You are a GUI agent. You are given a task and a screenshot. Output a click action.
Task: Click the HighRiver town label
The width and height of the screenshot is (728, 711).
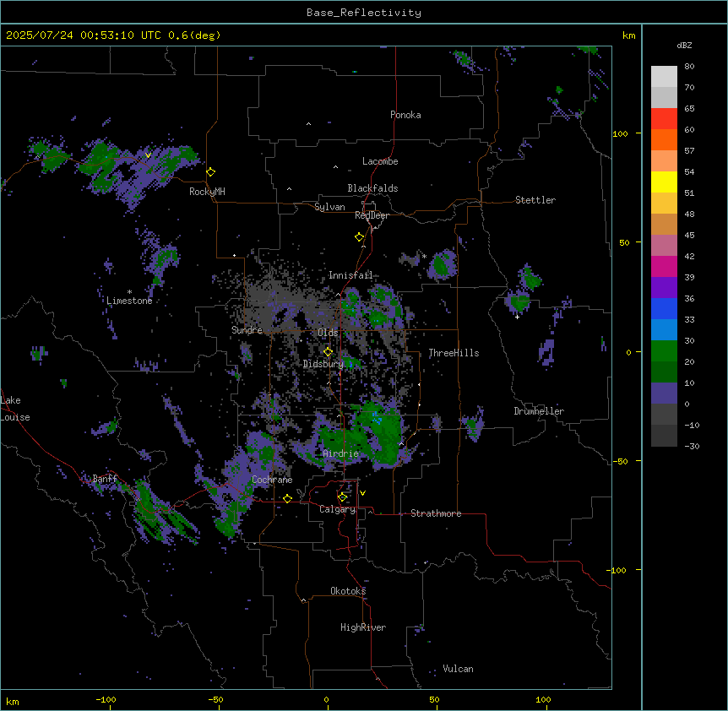pyautogui.click(x=363, y=627)
